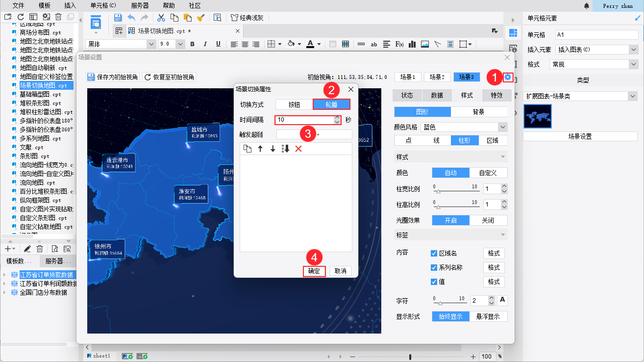The height and width of the screenshot is (362, 644).
Task: Select the scene map chart thumbnail
Action: pos(538,116)
